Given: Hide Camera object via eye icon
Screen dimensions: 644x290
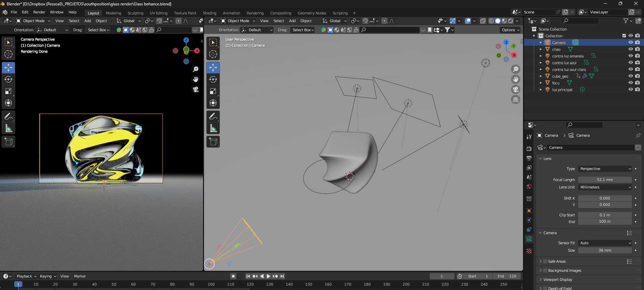Looking at the screenshot, I should (x=631, y=42).
